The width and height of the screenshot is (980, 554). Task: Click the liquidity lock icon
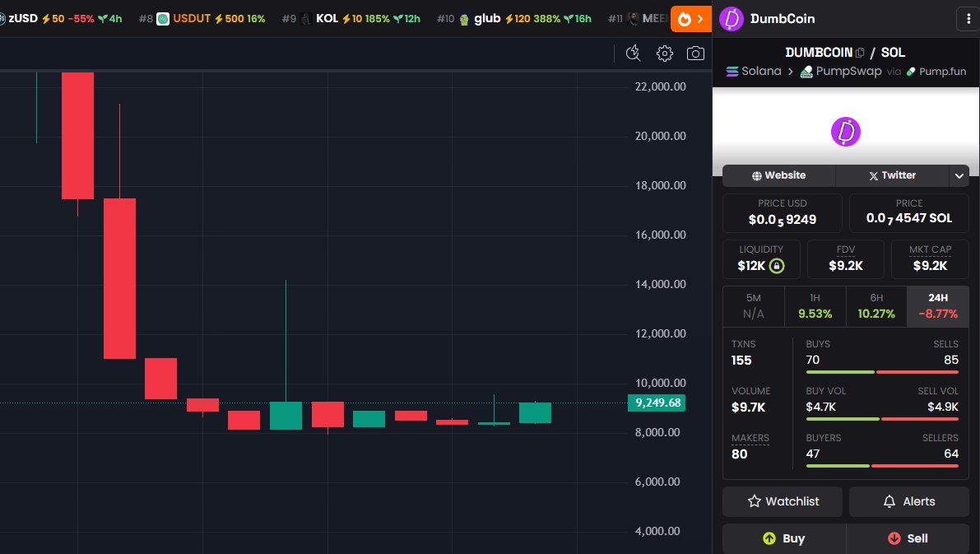click(777, 266)
